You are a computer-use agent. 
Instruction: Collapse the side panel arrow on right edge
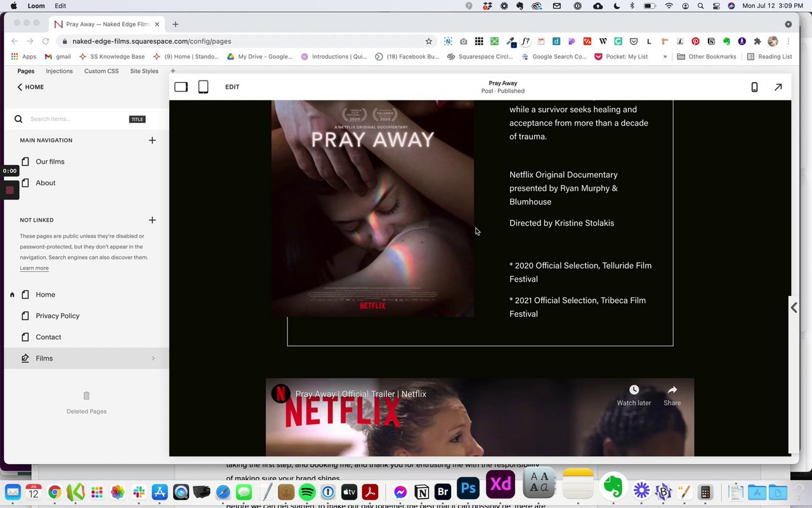(x=794, y=307)
